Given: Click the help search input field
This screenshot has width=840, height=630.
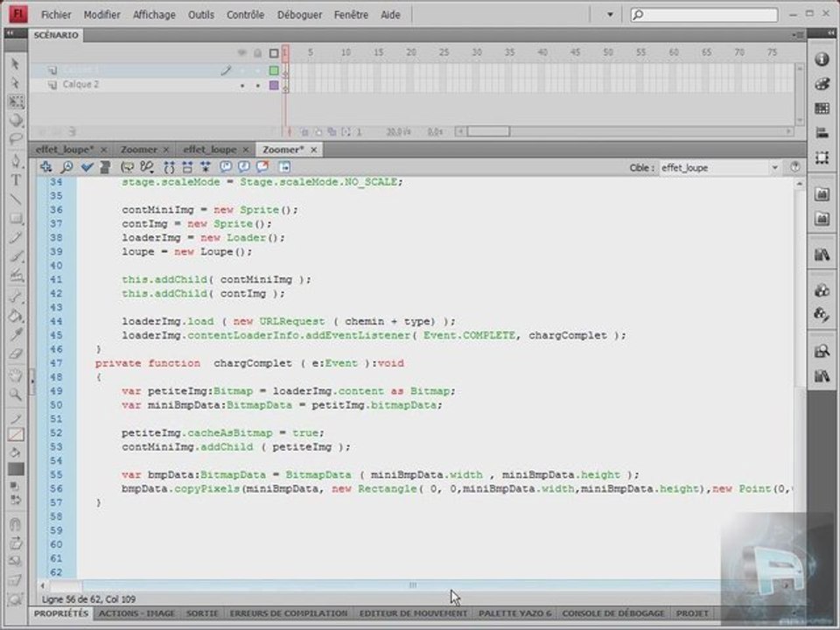Looking at the screenshot, I should pyautogui.click(x=703, y=15).
